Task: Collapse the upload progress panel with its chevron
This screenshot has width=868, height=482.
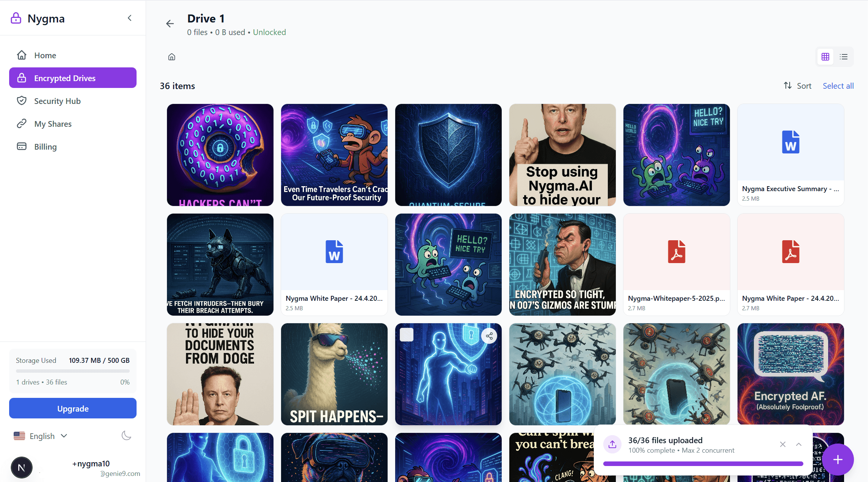Action: [799, 444]
